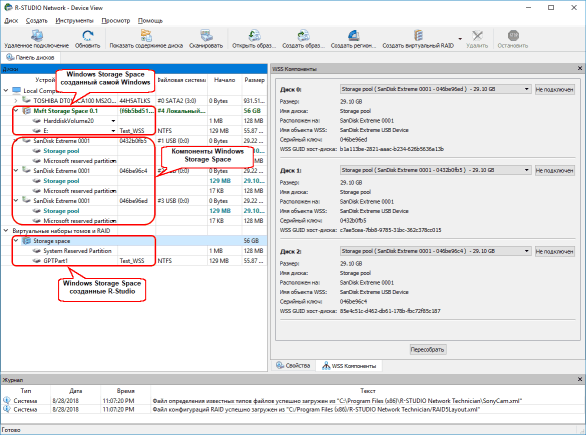Select Storage space virtual volume row

(x=135, y=241)
